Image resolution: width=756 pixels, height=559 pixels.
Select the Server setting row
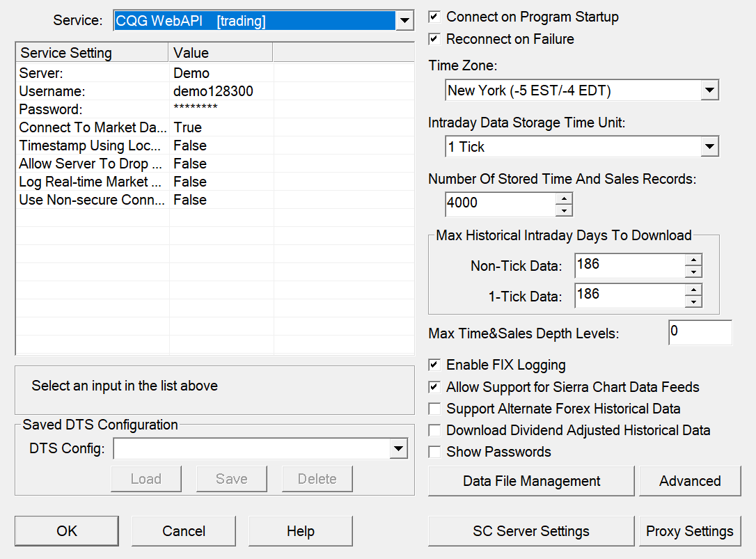[90, 73]
